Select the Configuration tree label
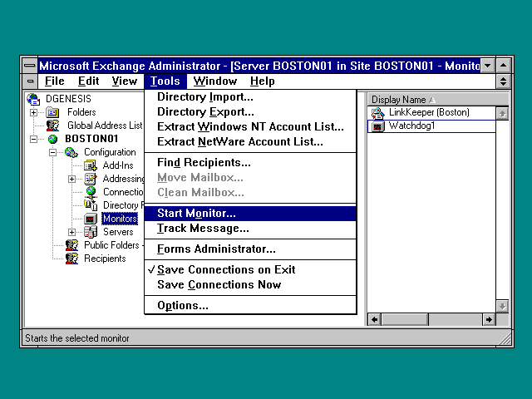 click(x=110, y=152)
